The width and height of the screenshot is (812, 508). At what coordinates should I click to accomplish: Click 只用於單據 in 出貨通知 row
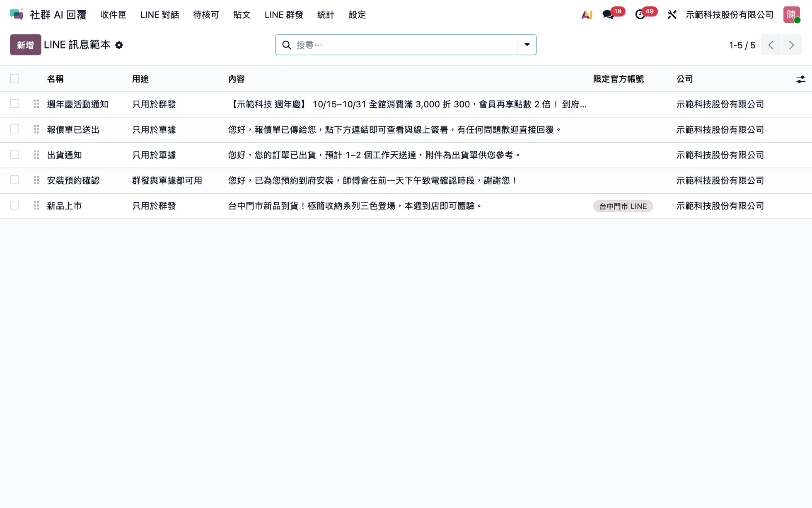coord(154,155)
